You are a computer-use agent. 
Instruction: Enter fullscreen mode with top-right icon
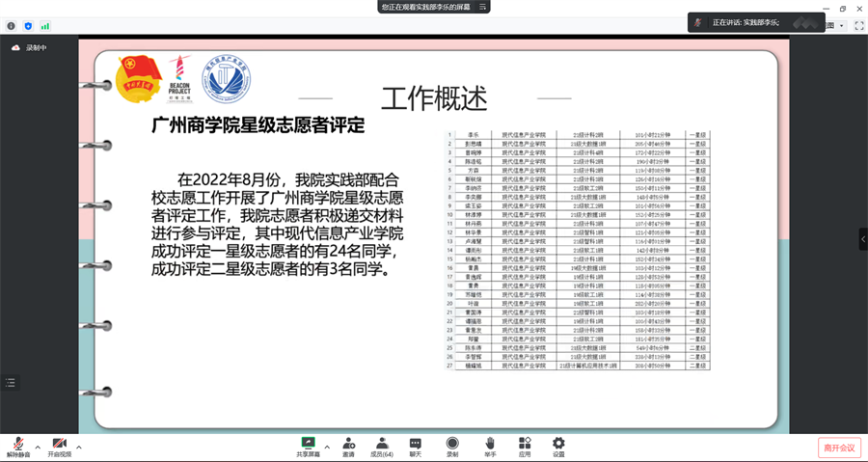(x=858, y=26)
